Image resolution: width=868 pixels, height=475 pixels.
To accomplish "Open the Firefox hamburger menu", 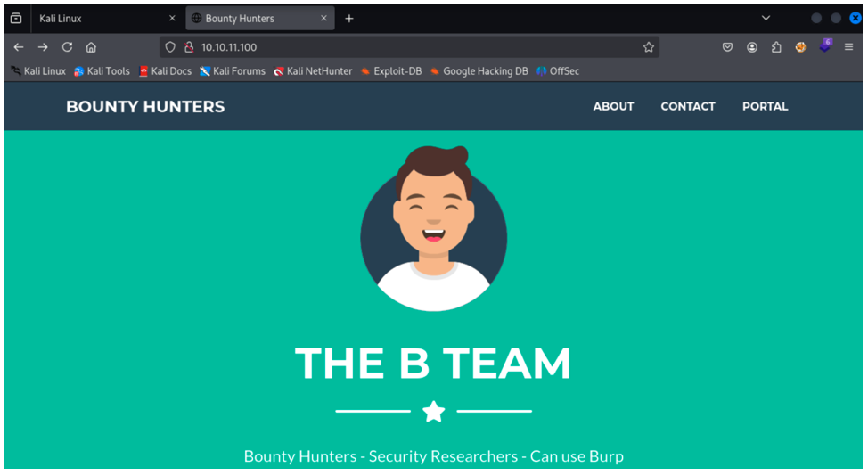I will coord(848,47).
